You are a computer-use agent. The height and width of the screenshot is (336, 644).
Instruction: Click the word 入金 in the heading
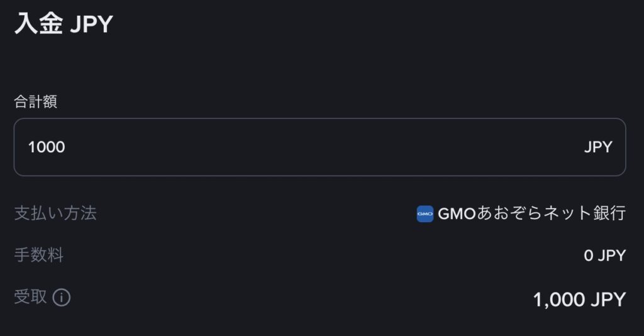(38, 25)
